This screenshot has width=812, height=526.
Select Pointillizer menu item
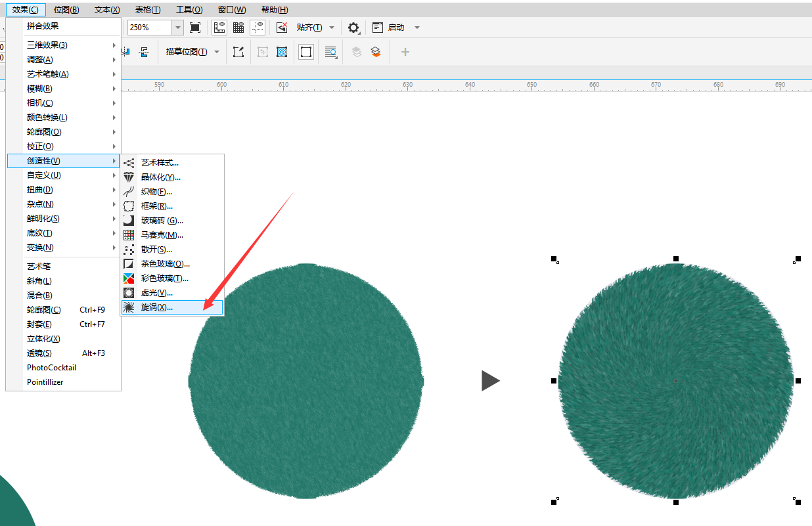[64, 382]
